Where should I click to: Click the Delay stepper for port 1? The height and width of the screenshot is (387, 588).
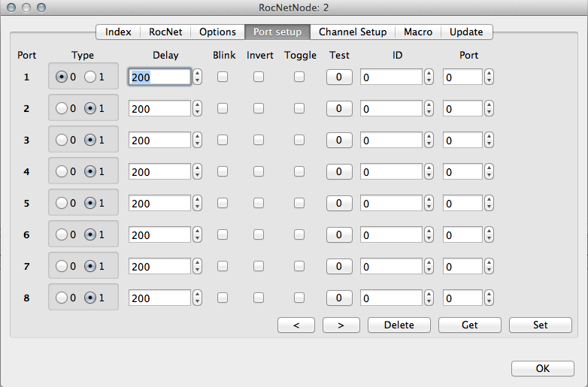(x=198, y=77)
